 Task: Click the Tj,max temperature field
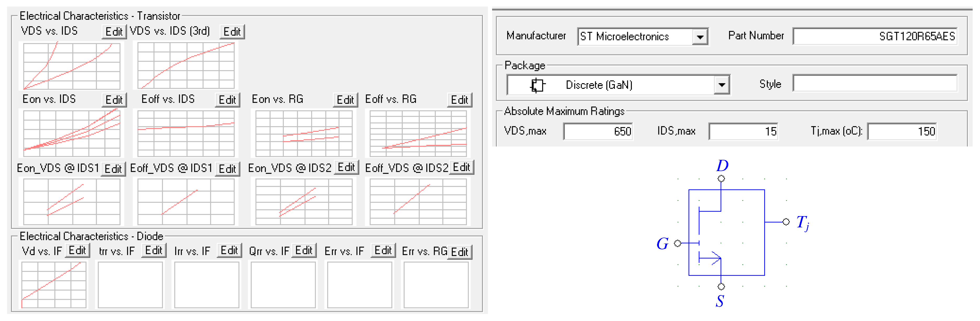[901, 131]
